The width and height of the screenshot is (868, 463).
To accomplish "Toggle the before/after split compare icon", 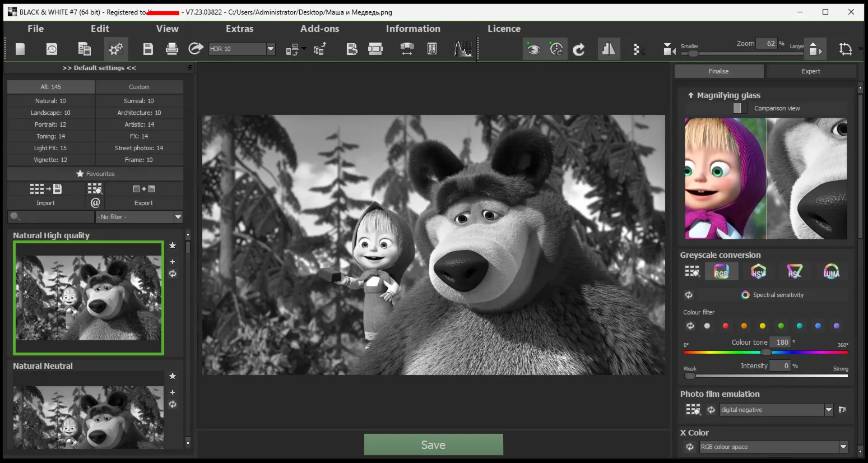I will pos(609,49).
